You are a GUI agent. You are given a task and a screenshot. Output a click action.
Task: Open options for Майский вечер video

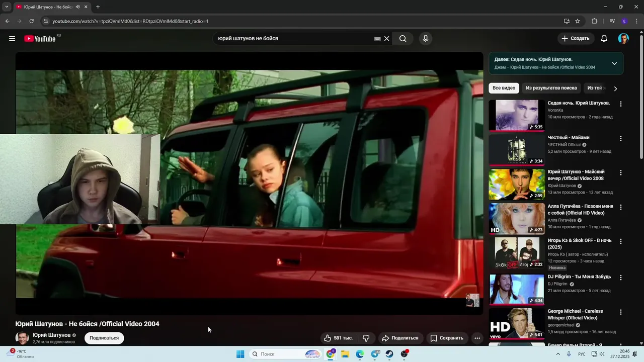coord(620,172)
